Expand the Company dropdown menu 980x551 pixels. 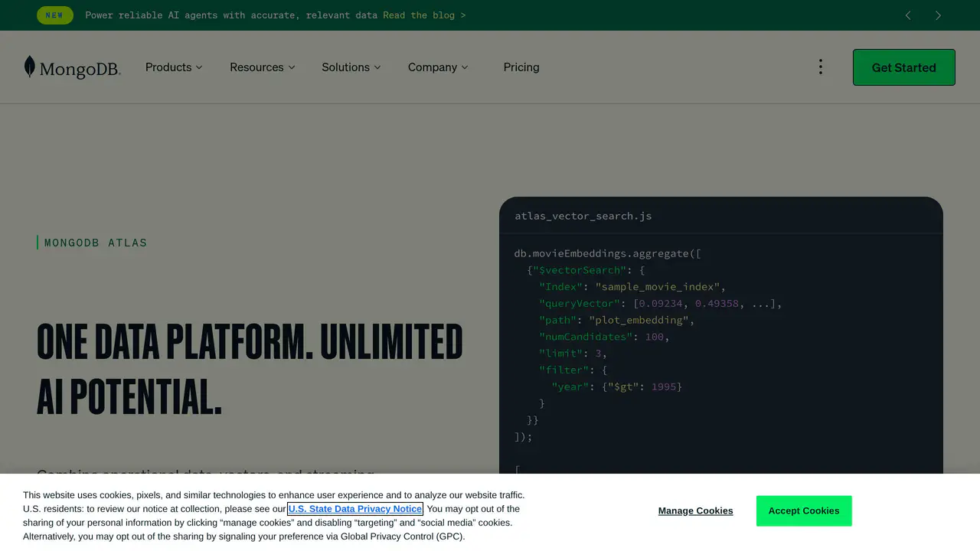[438, 67]
